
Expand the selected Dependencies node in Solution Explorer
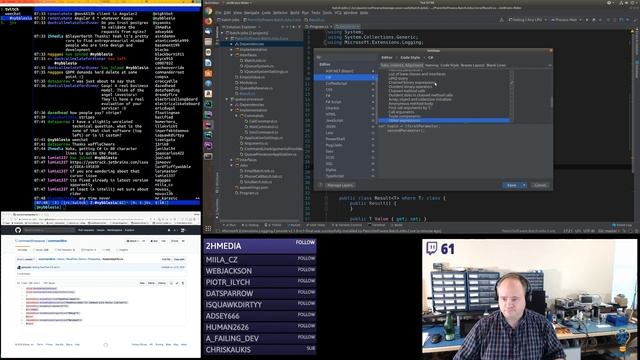tap(231, 44)
